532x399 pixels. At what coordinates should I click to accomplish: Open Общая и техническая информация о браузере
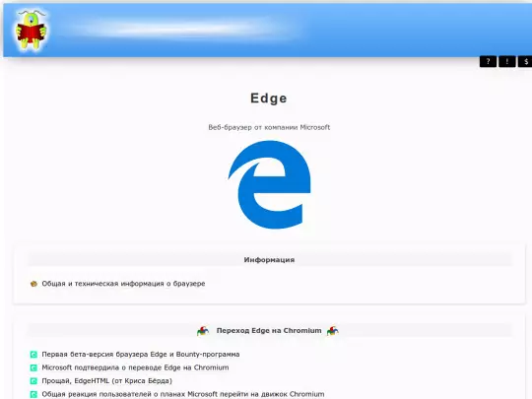click(x=123, y=284)
